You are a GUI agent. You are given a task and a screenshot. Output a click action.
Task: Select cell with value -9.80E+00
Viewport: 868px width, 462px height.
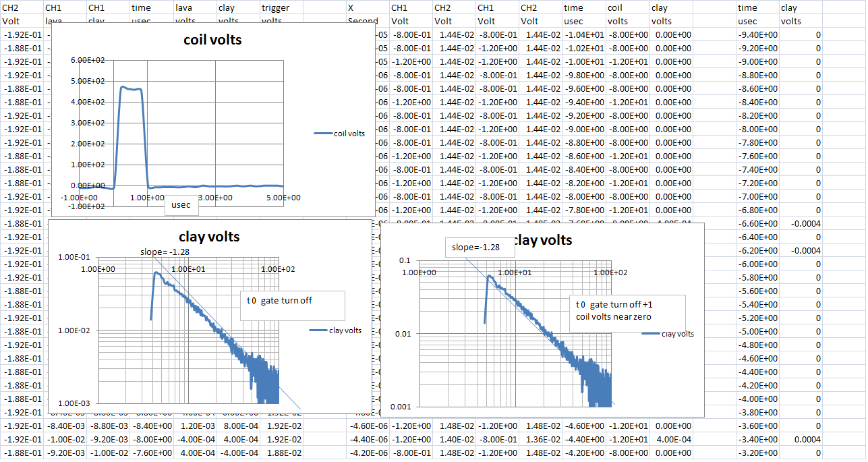coord(584,75)
